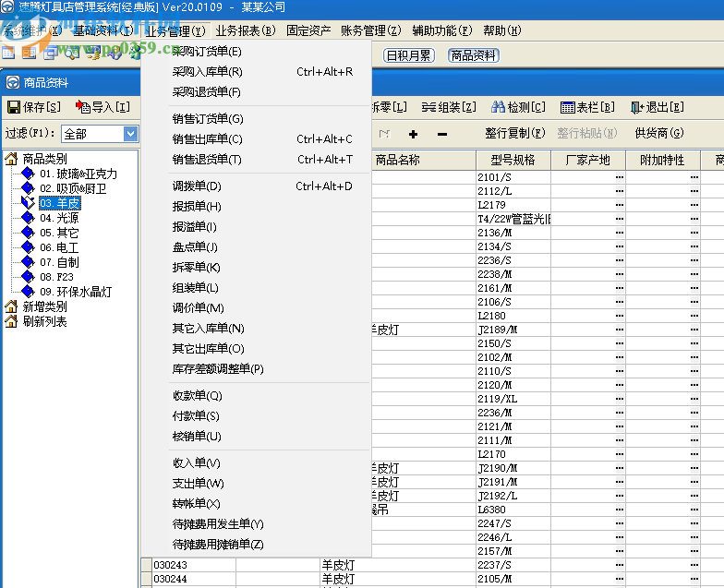
Task: Choose 转帐单(X) menu entry
Action: click(x=257, y=504)
